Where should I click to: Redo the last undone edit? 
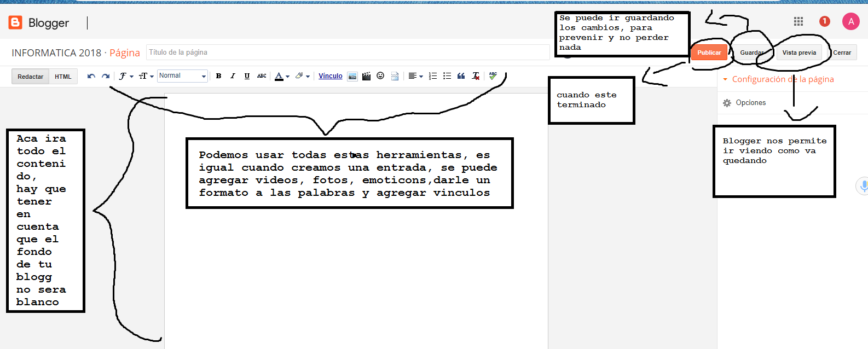click(x=106, y=76)
